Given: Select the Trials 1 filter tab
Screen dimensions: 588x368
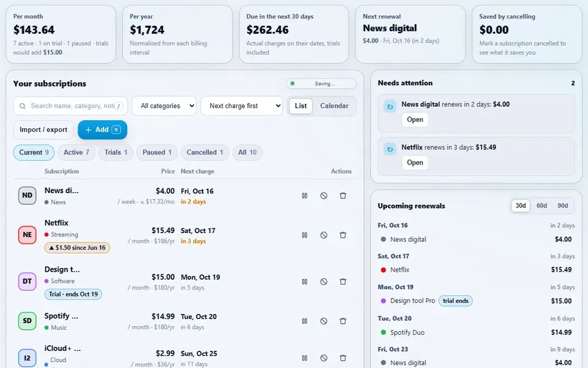Looking at the screenshot, I should point(116,153).
